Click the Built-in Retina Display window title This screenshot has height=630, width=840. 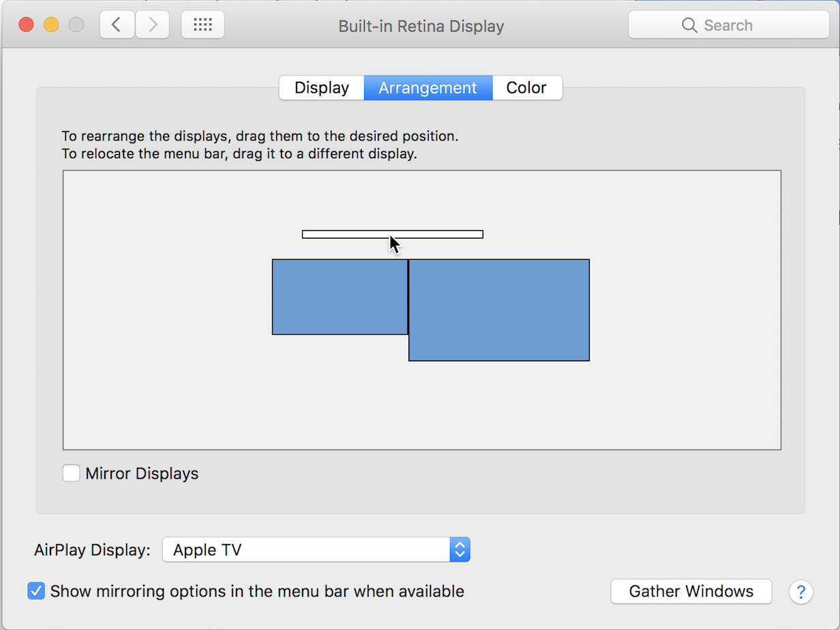[421, 27]
